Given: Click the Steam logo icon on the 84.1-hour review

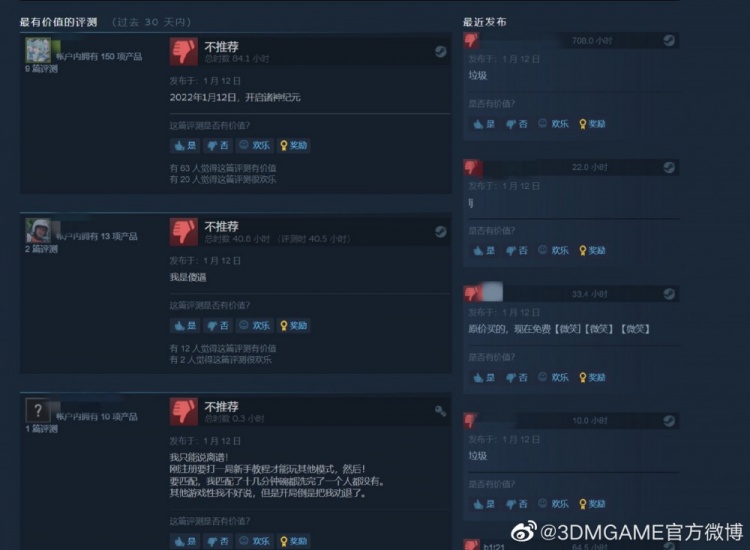Looking at the screenshot, I should pos(441,52).
